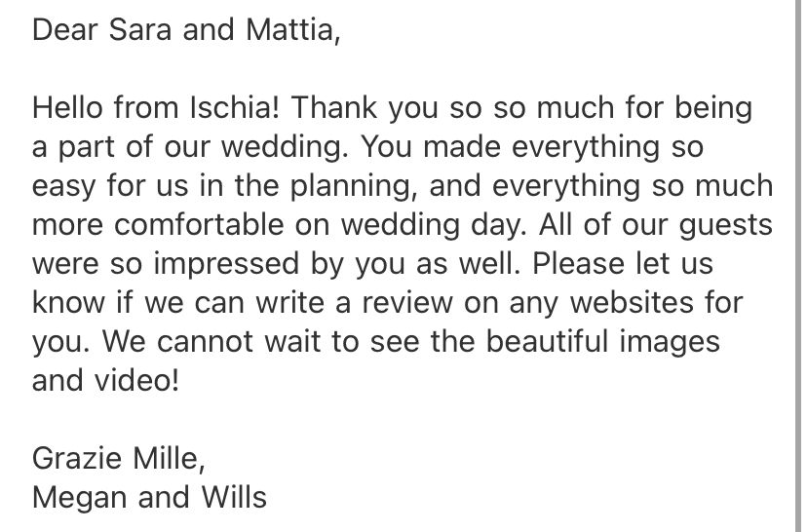Click the name "Mattia," in the greeting
The height and width of the screenshot is (532, 807).
tap(292, 30)
